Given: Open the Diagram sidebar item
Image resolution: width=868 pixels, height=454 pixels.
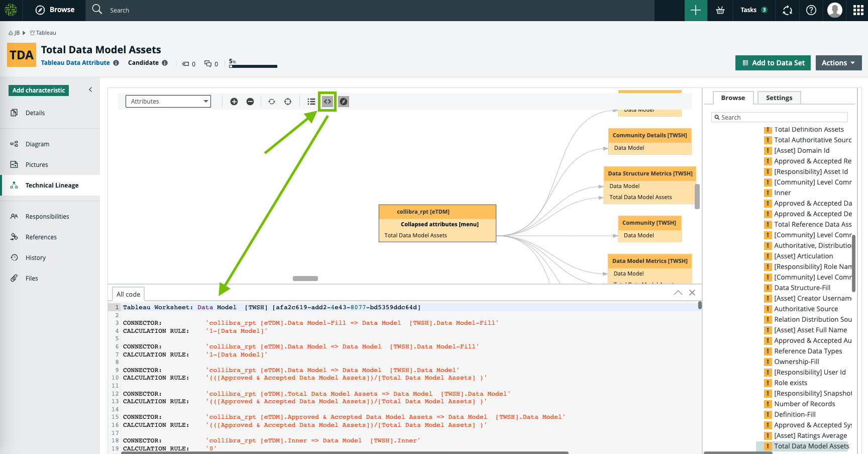Looking at the screenshot, I should click(x=38, y=144).
